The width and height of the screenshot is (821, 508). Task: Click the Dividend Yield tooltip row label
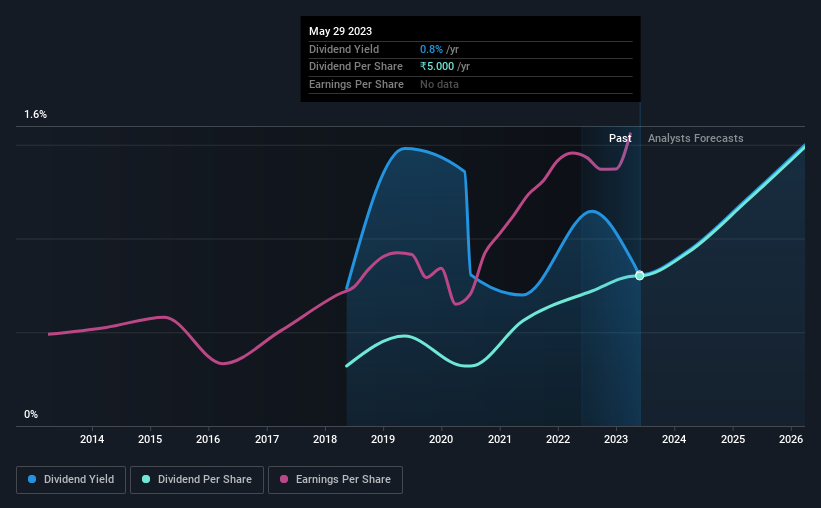344,49
